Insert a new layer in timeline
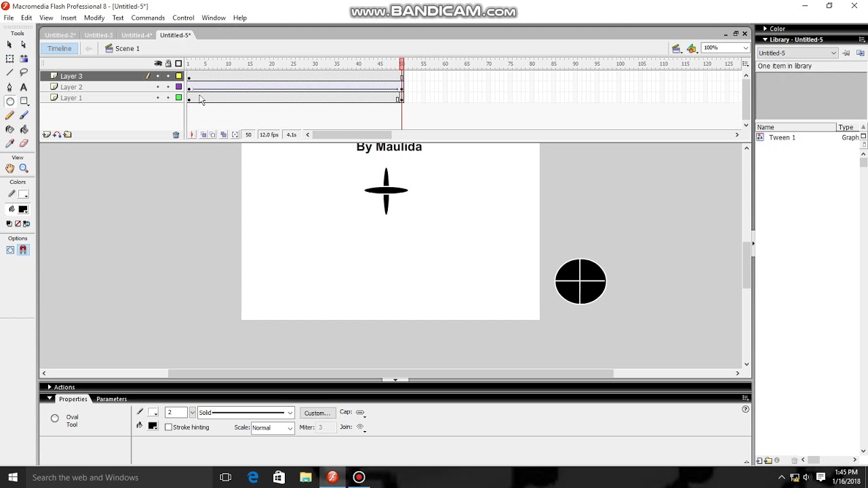Screen dimensions: 868x488 pyautogui.click(x=46, y=135)
